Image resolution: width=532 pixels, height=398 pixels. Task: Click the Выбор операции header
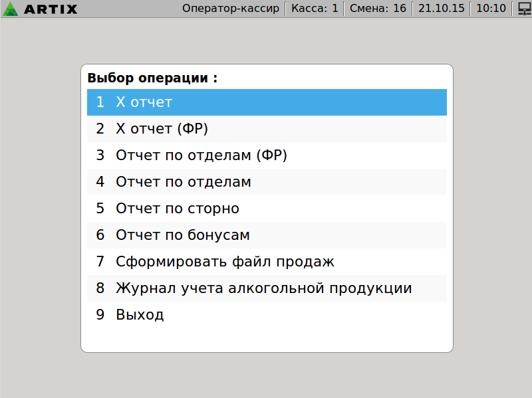pyautogui.click(x=152, y=78)
